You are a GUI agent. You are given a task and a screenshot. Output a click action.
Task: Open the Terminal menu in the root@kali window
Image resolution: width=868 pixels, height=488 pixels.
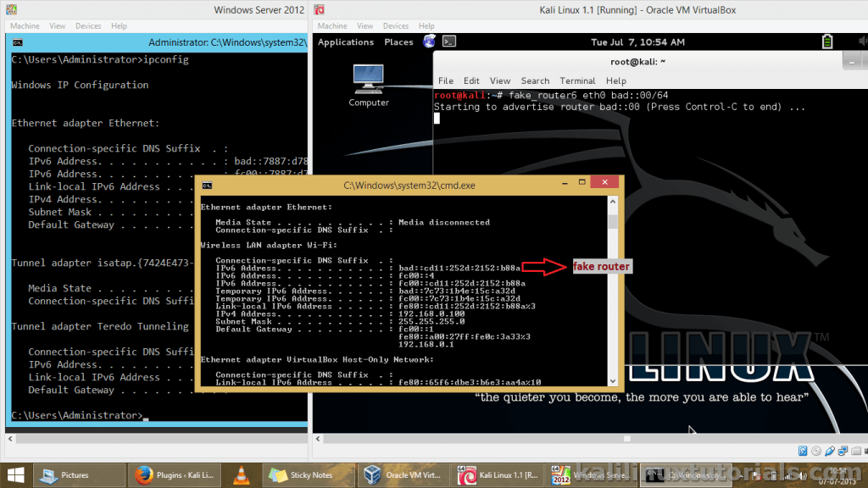[x=577, y=80]
